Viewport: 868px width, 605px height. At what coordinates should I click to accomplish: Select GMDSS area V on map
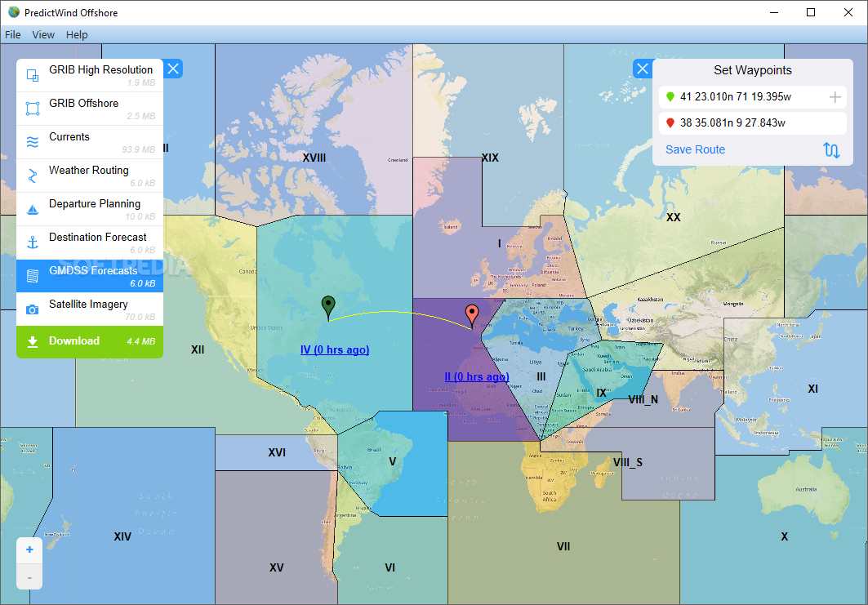click(393, 461)
